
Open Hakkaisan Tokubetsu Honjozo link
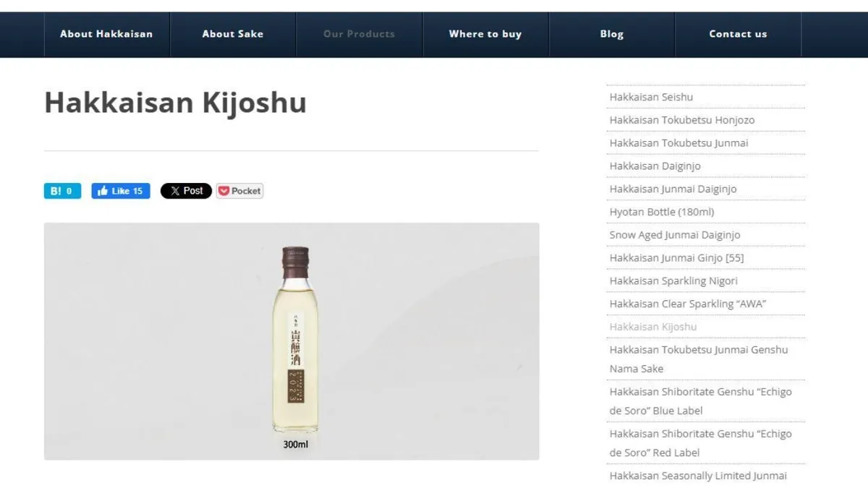682,120
